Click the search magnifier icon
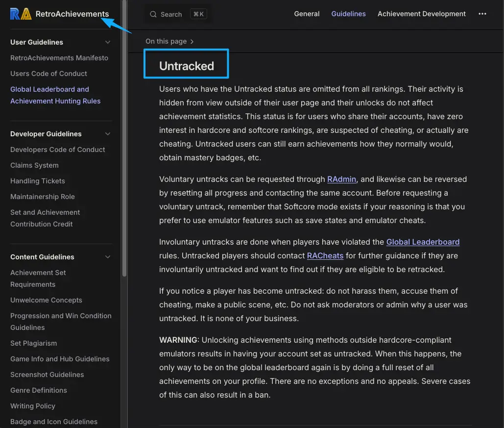This screenshot has width=504, height=428. pyautogui.click(x=153, y=14)
